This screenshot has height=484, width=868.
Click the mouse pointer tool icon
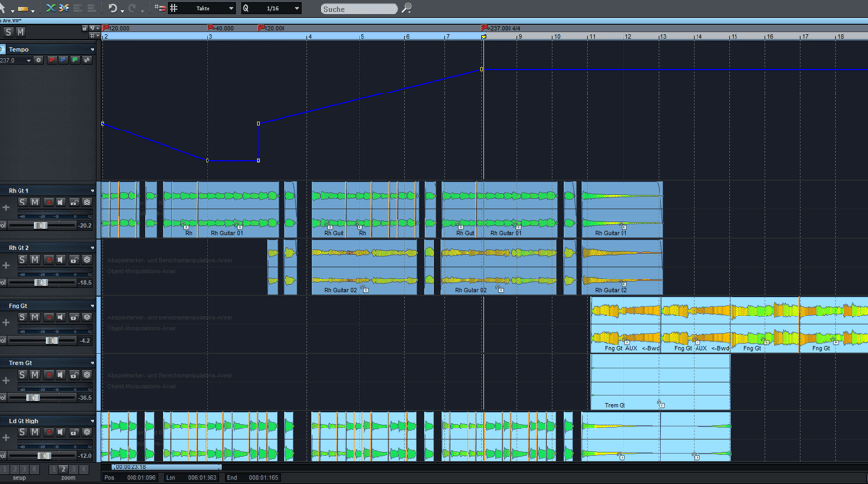click(2, 8)
